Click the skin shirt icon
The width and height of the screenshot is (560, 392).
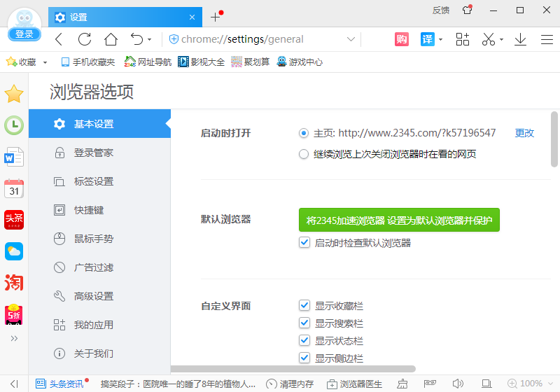468,10
